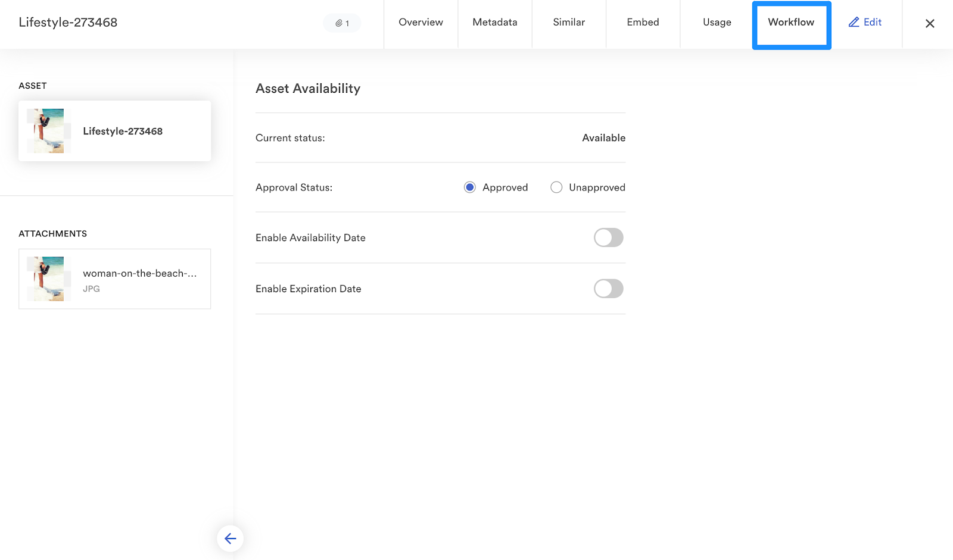Click the Edit link text

coord(873,22)
